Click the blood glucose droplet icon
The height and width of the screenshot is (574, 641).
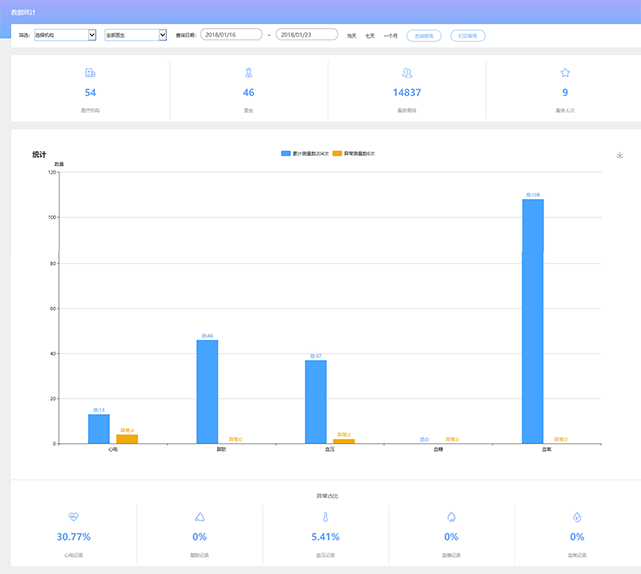point(451,517)
